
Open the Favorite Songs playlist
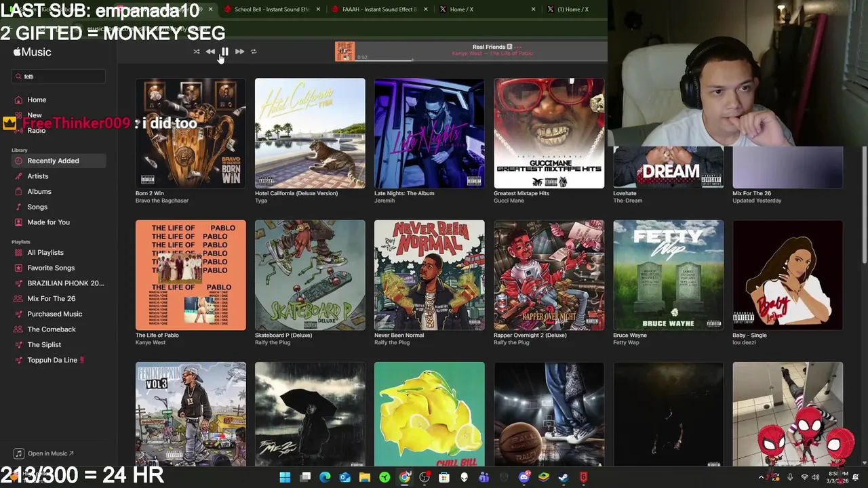[51, 268]
